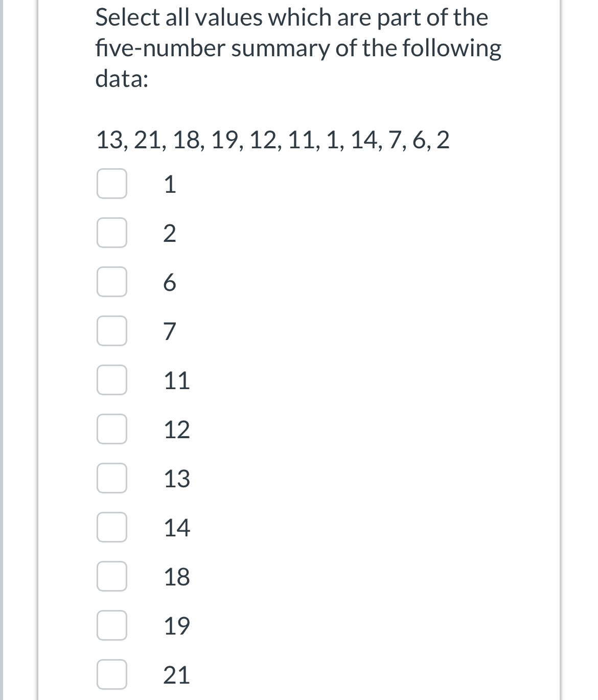Check the checkbox for value 21
The height and width of the screenshot is (700, 598).
pos(111,675)
